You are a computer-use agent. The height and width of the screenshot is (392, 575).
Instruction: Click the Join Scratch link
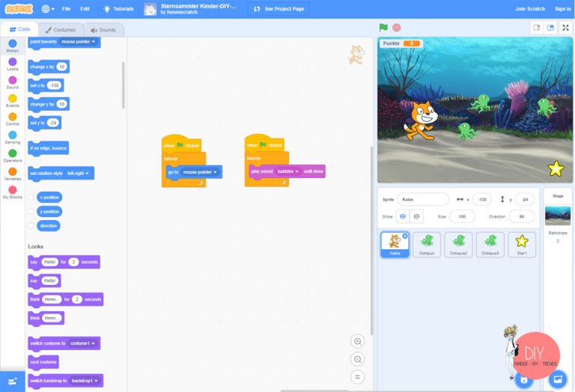(530, 9)
